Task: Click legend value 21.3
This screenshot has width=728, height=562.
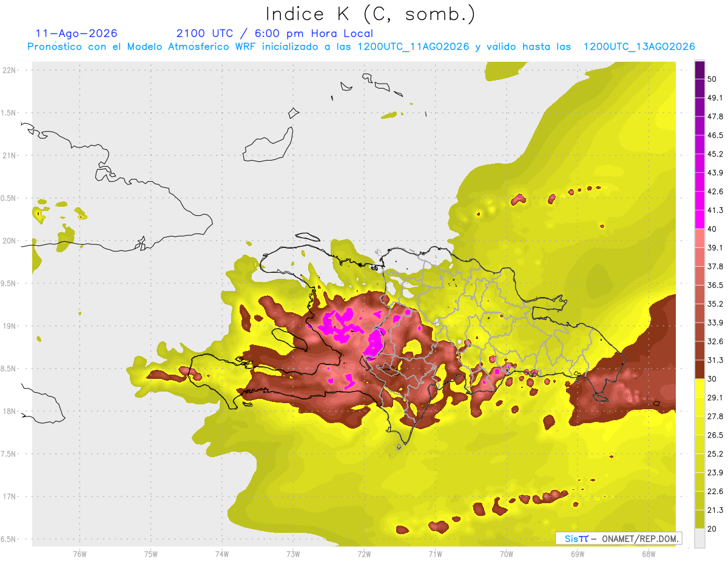Action: pyautogui.click(x=715, y=510)
